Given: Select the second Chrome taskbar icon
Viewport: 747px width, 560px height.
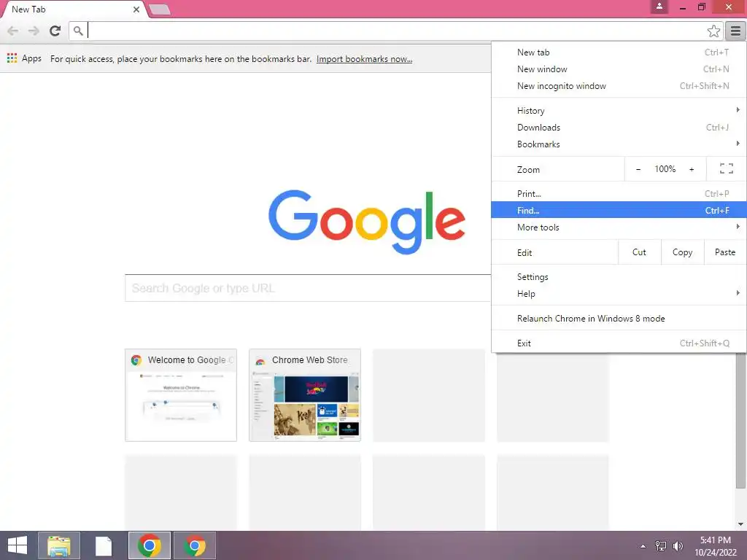Looking at the screenshot, I should (x=195, y=545).
